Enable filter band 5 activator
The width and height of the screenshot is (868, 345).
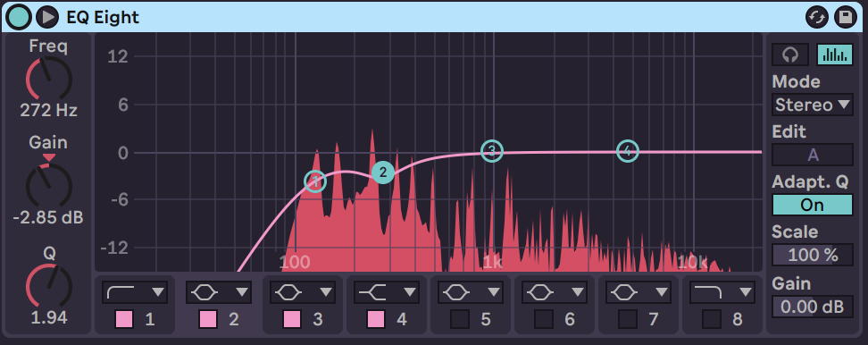[x=460, y=319]
